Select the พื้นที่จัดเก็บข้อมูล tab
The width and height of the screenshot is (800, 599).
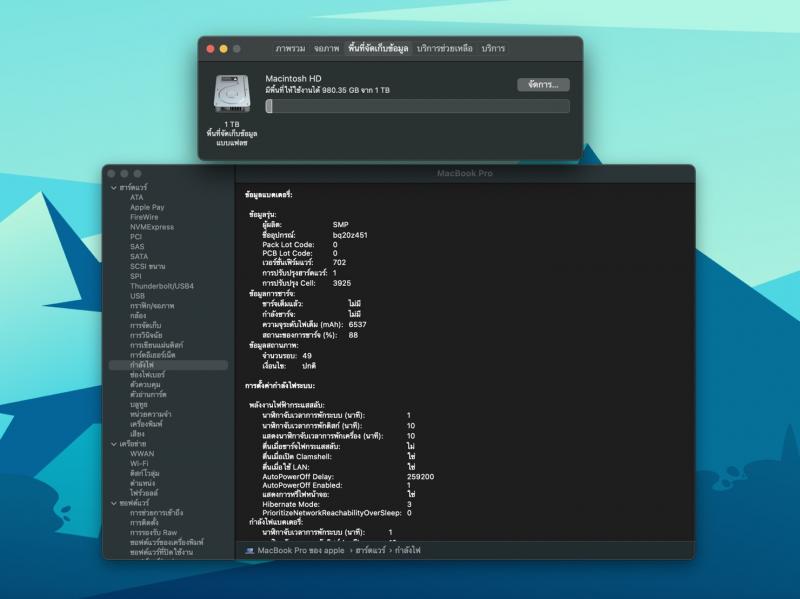(378, 48)
